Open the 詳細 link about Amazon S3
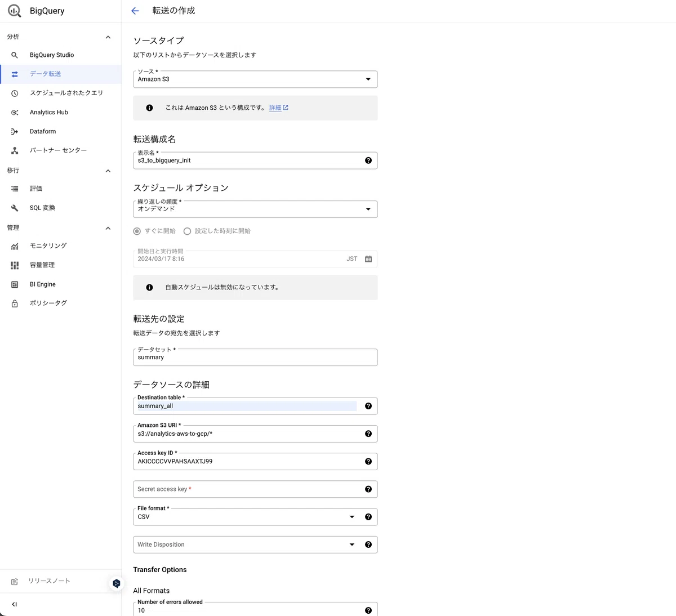This screenshot has height=616, width=676. click(278, 108)
